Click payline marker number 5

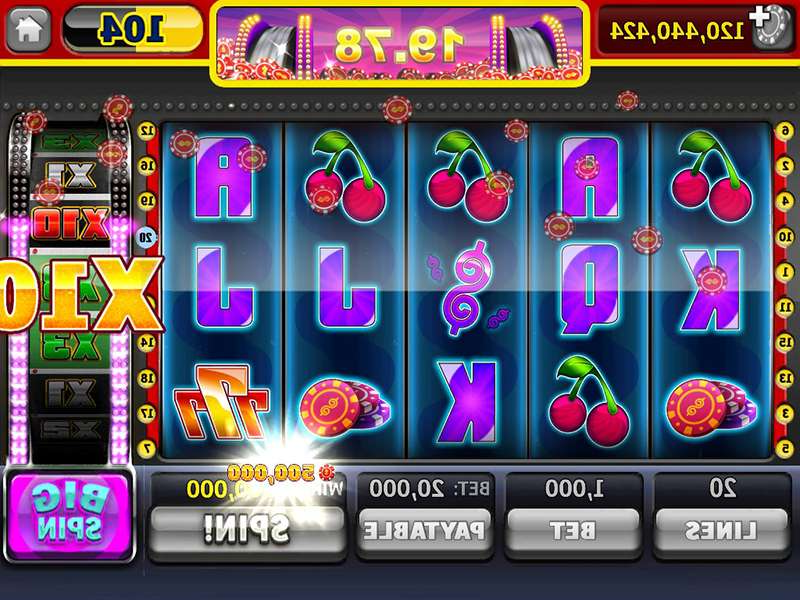click(x=785, y=448)
